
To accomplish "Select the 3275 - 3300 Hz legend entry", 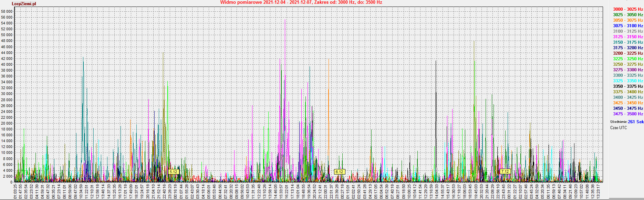I will [628, 70].
